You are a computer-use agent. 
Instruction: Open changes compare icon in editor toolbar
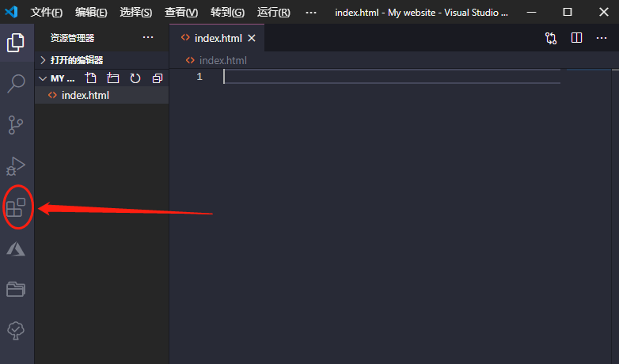(551, 38)
